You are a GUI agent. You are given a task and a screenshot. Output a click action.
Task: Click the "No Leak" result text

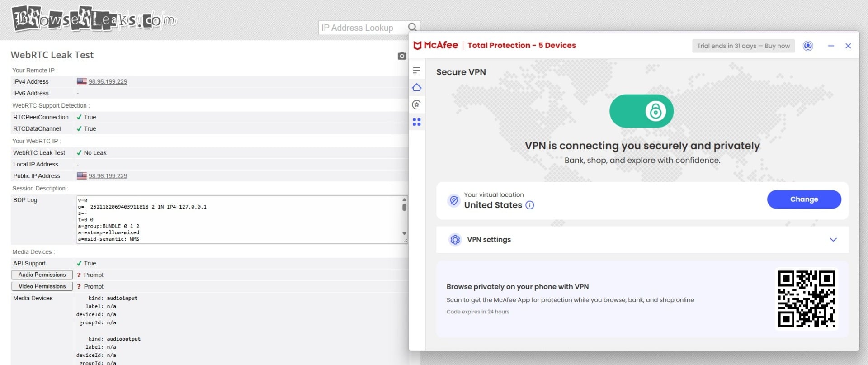[x=95, y=153]
